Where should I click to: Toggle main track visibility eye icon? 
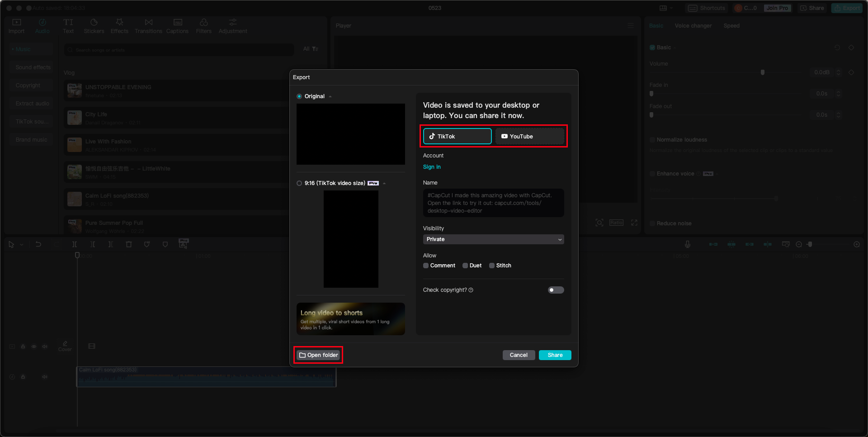(x=34, y=347)
